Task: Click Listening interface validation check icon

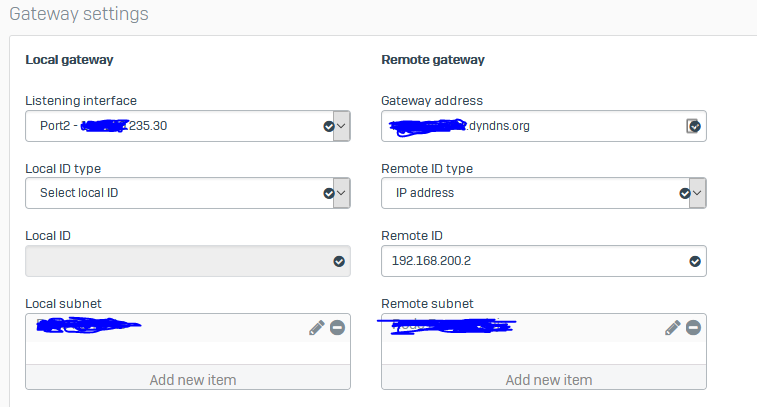Action: pyautogui.click(x=328, y=126)
